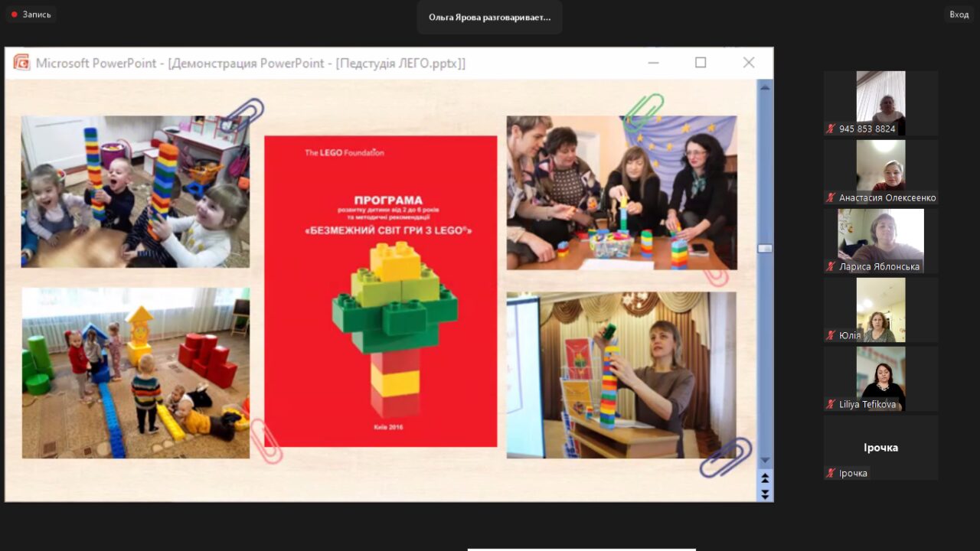Click the 'Анастасия Олексеенко' name label
Image resolution: width=980 pixels, height=551 pixels.
[887, 197]
